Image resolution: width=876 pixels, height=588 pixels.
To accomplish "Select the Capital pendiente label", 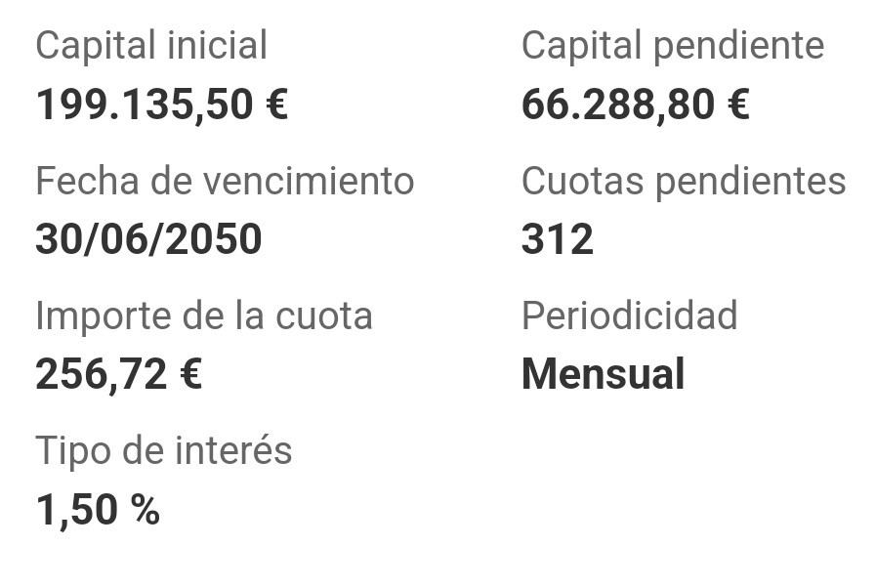I will (673, 45).
